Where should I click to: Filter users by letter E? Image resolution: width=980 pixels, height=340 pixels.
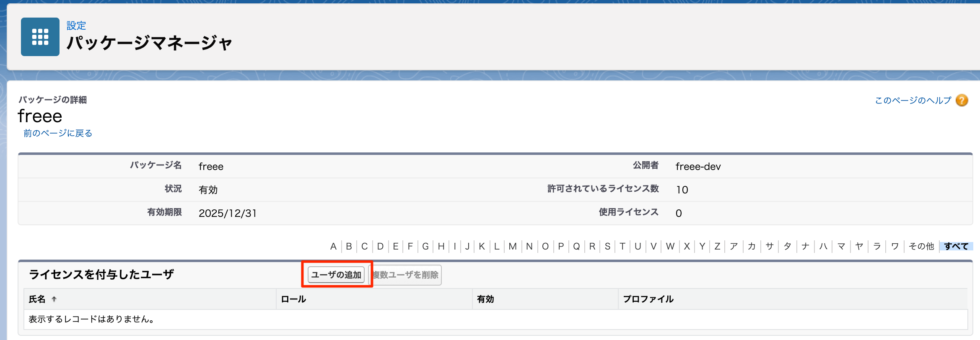395,246
